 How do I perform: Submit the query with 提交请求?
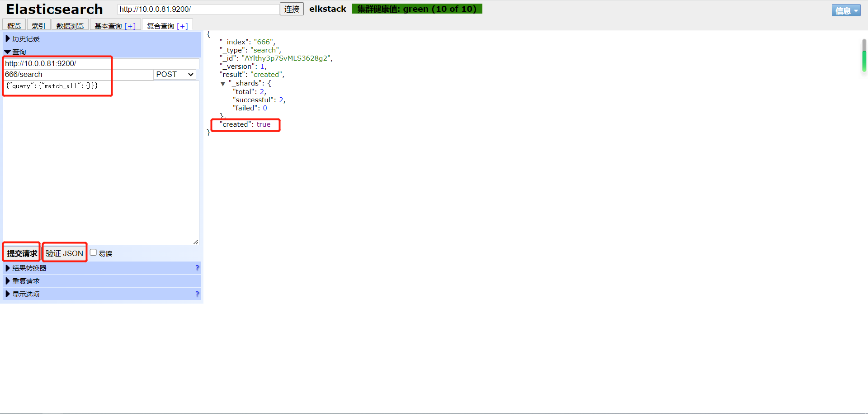pyautogui.click(x=22, y=253)
